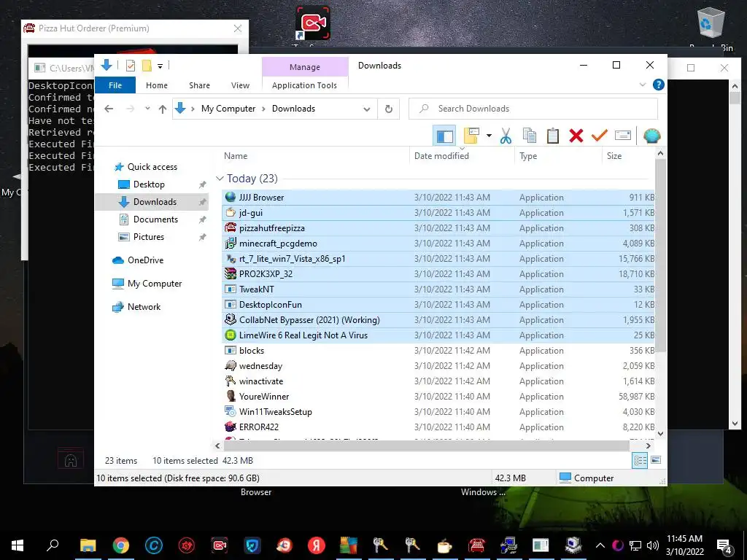This screenshot has width=747, height=560.
Task: Select OneDrive in the navigation pane
Action: (x=145, y=260)
